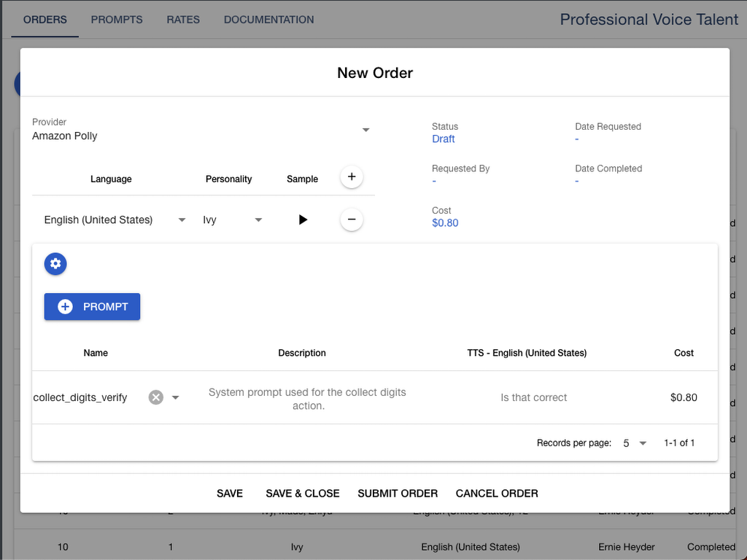Remove the English language row with minus icon
The width and height of the screenshot is (747, 560).
click(352, 219)
